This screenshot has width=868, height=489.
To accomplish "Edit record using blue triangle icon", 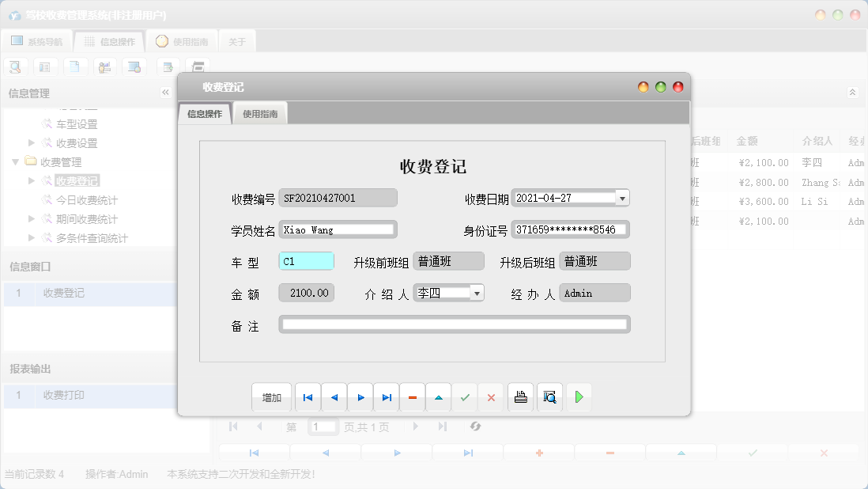I will pos(439,397).
